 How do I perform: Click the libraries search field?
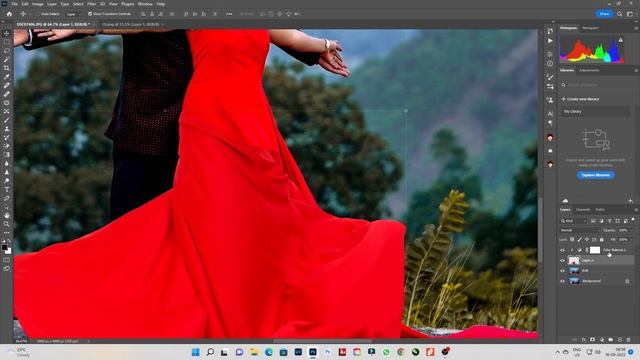pos(596,85)
